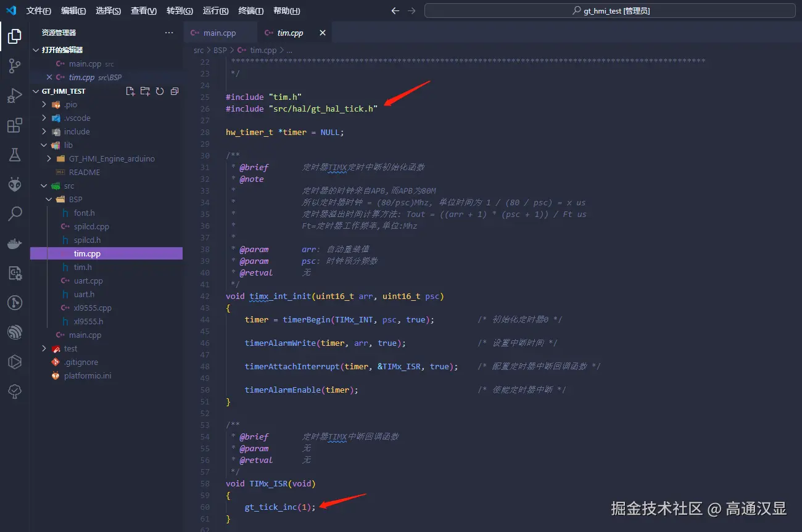Click the New File icon in explorer
Image resolution: width=802 pixels, height=532 pixels.
(130, 91)
